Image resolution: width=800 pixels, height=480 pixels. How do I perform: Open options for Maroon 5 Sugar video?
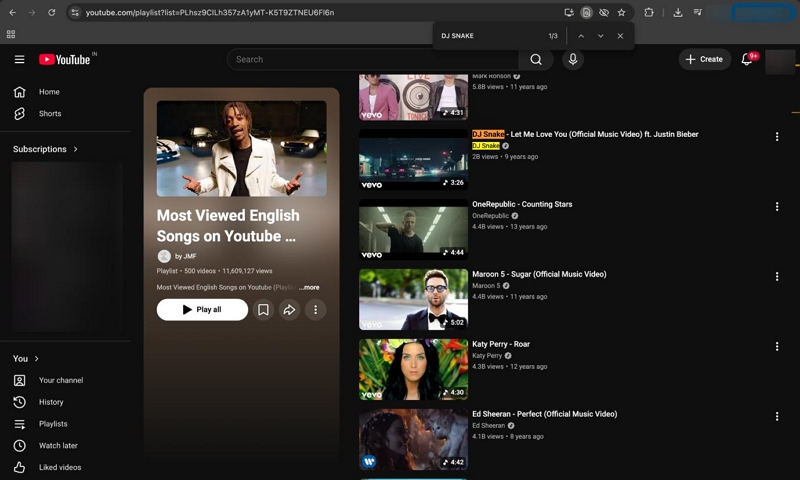click(x=777, y=276)
